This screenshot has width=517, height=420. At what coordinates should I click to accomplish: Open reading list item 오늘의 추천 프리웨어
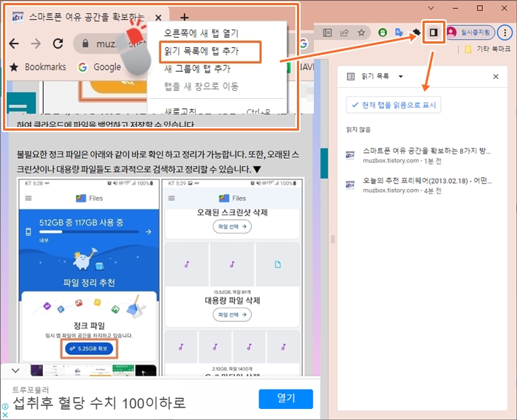(x=422, y=185)
